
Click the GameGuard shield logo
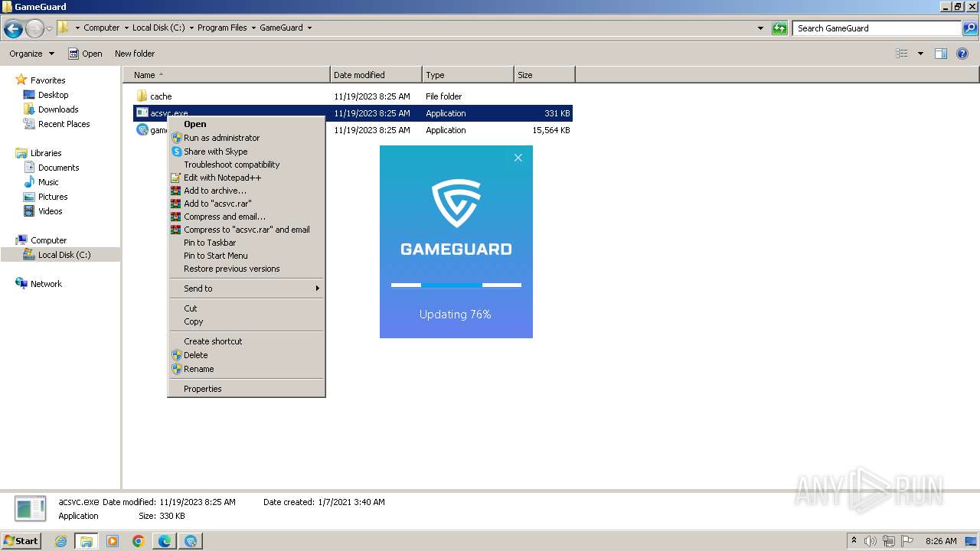[x=456, y=204]
